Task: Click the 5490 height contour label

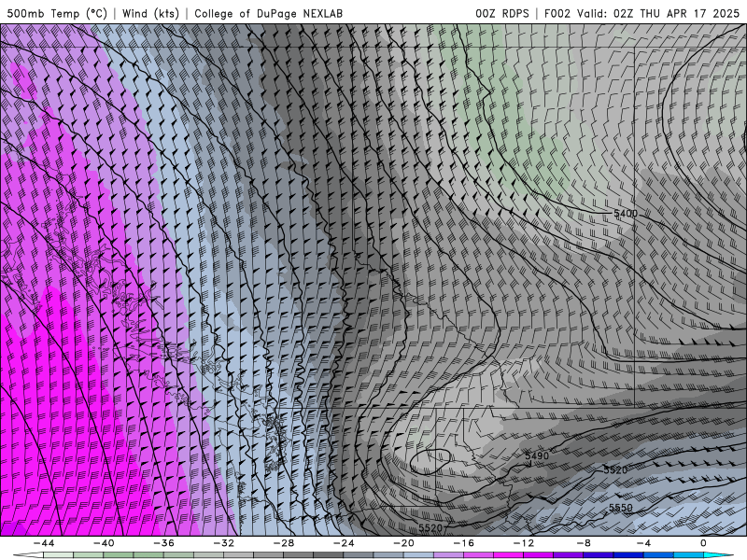Action: click(x=537, y=455)
